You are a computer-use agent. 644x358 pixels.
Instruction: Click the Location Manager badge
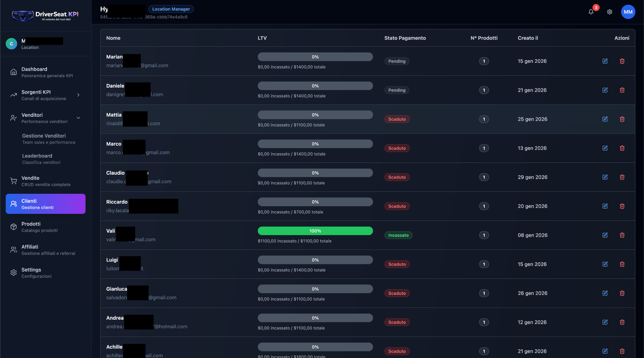tap(171, 9)
